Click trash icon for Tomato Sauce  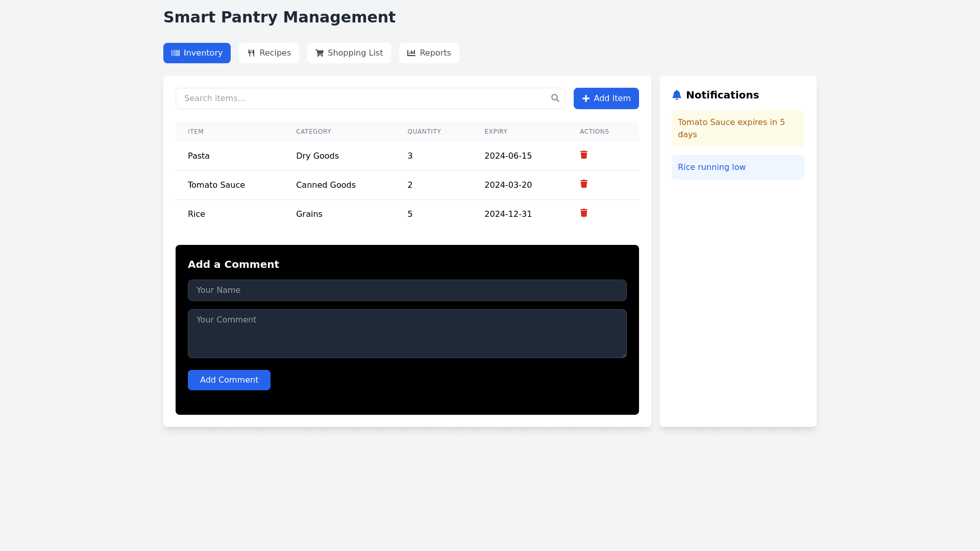pos(584,184)
